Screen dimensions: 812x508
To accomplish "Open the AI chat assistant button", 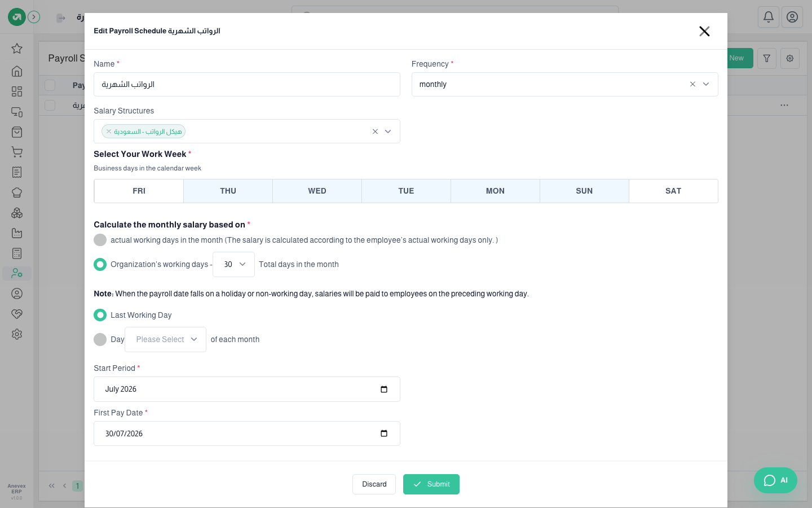I will pyautogui.click(x=775, y=480).
